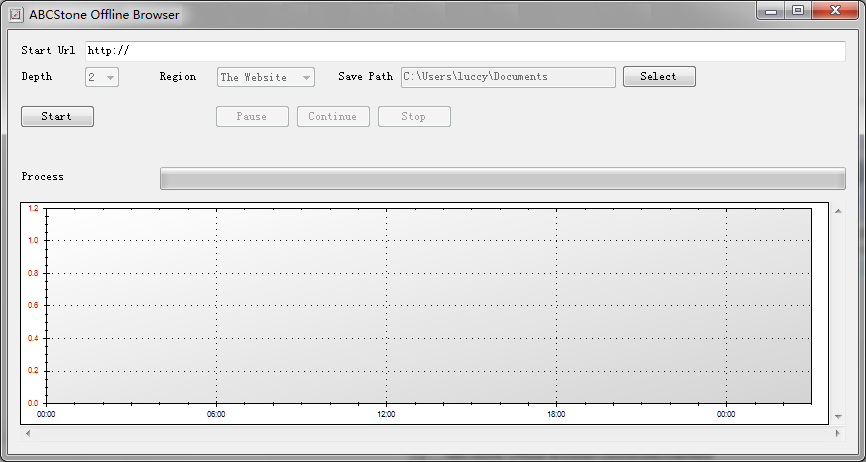This screenshot has height=462, width=866.
Task: Click the 0.6 value on chart Y axis
Action: coord(33,306)
